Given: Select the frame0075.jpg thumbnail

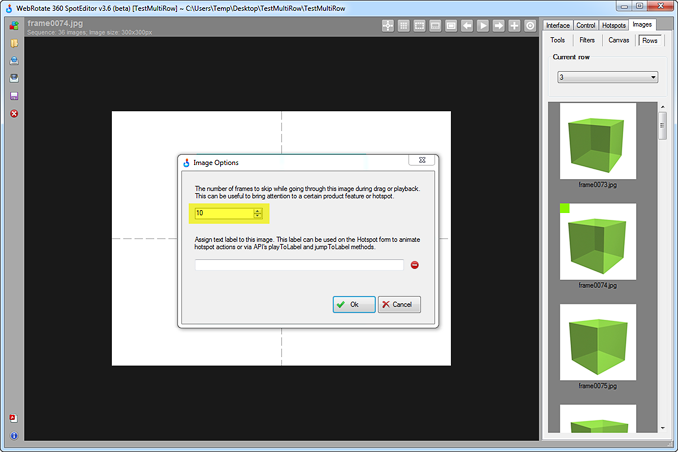Looking at the screenshot, I should 598,342.
